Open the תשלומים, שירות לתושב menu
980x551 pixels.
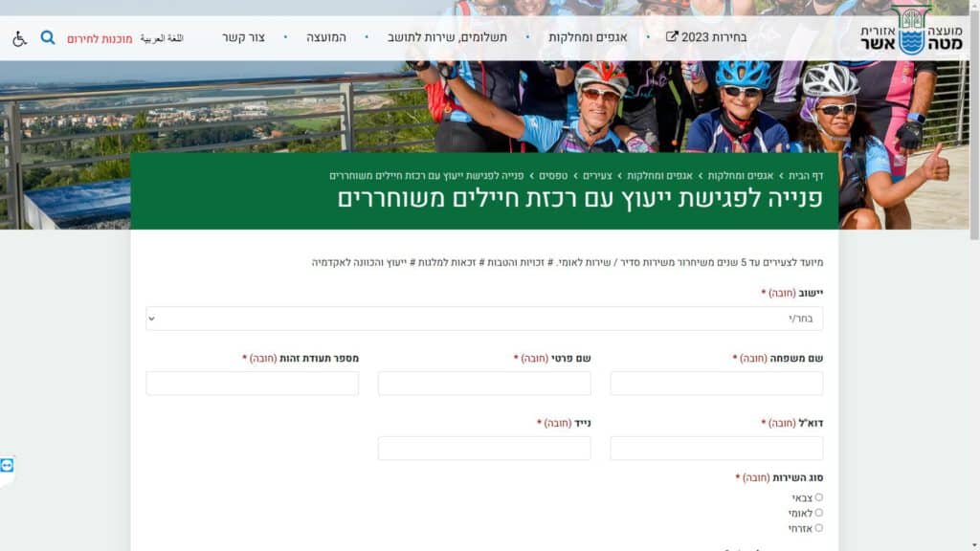tap(447, 37)
